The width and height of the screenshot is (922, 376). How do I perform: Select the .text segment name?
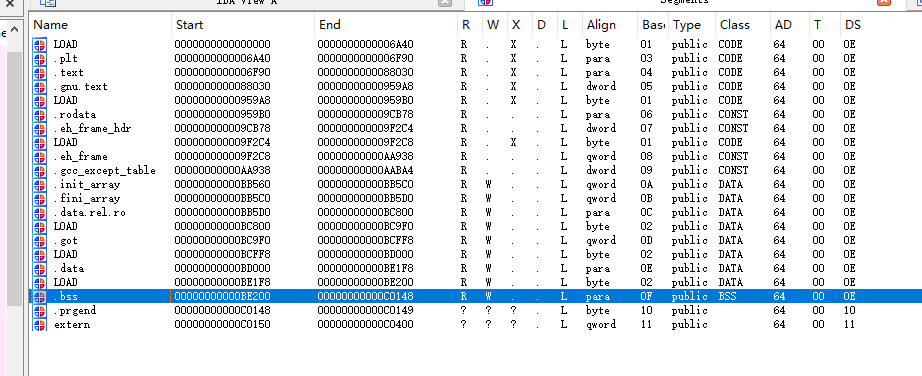(x=69, y=72)
